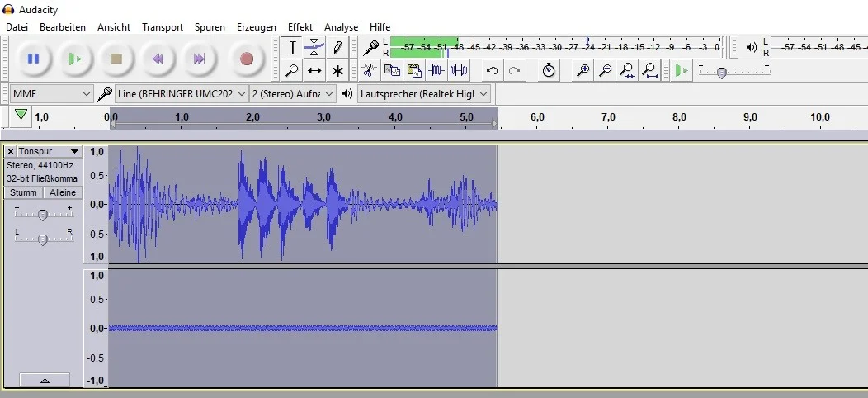Screen dimensions: 868x398
Task: Open the Effekt menu
Action: 300,26
